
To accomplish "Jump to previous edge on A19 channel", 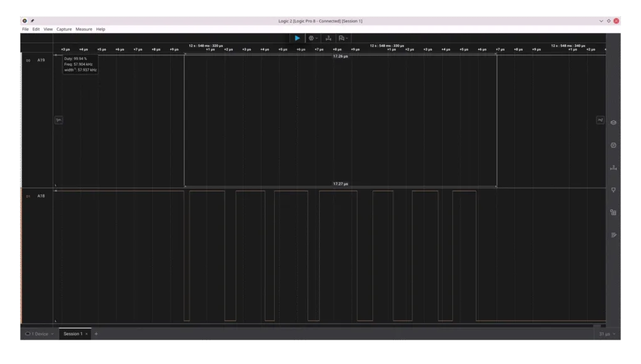I will point(58,119).
